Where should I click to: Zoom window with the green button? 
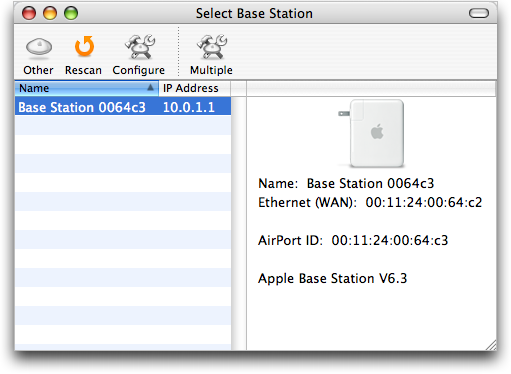point(71,13)
